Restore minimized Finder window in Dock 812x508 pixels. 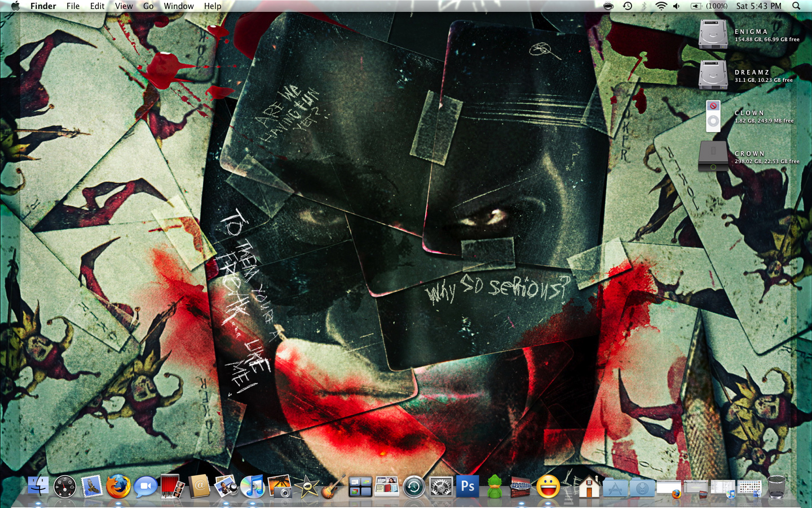coord(750,489)
